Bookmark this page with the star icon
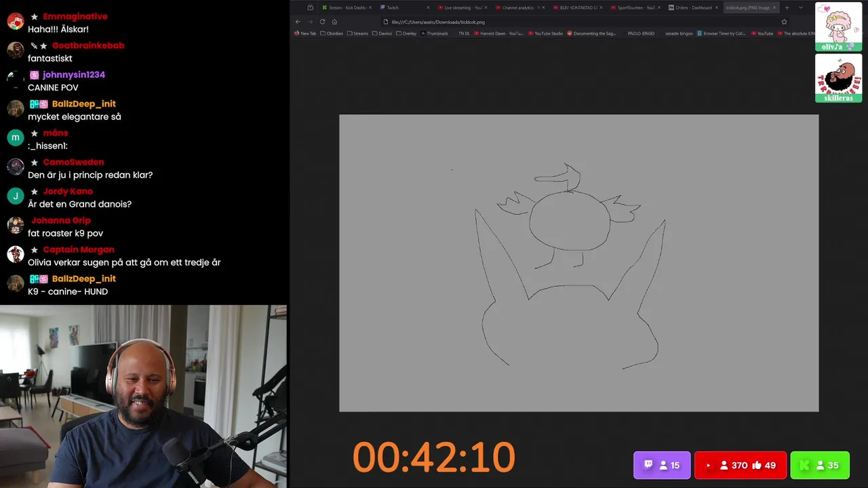Screen dimensions: 868x488 tap(784, 22)
